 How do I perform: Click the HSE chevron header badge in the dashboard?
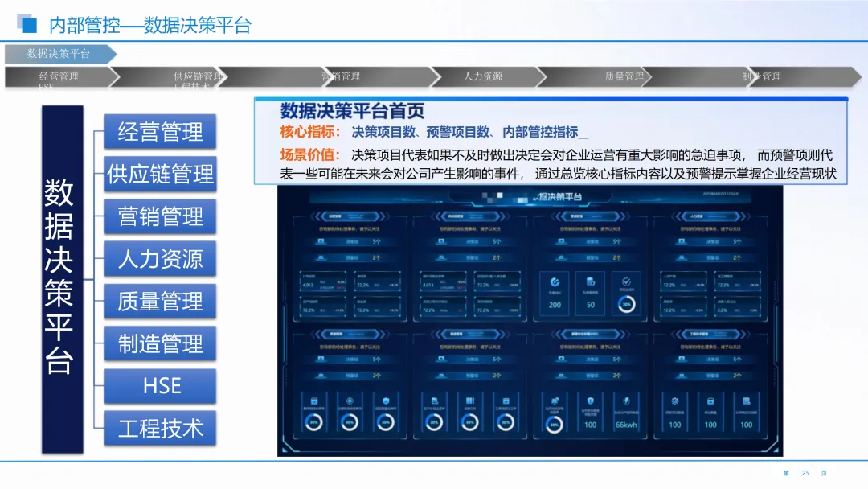tap(591, 334)
